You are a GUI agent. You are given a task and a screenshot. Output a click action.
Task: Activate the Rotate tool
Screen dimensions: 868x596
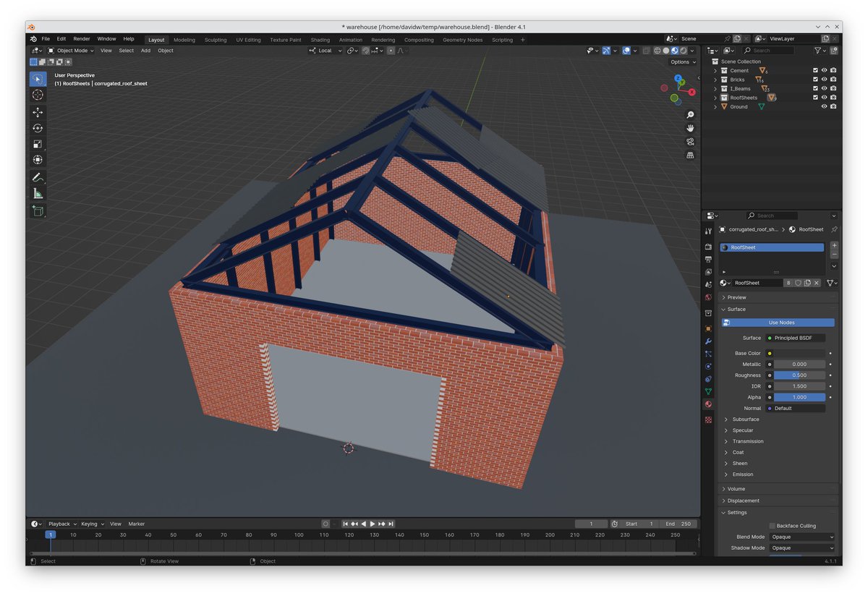38,128
